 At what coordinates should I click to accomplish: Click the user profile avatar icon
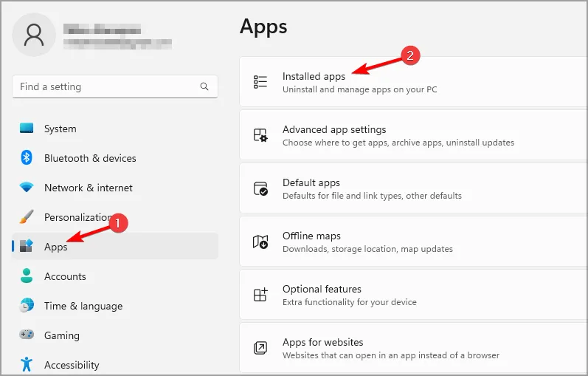click(34, 35)
